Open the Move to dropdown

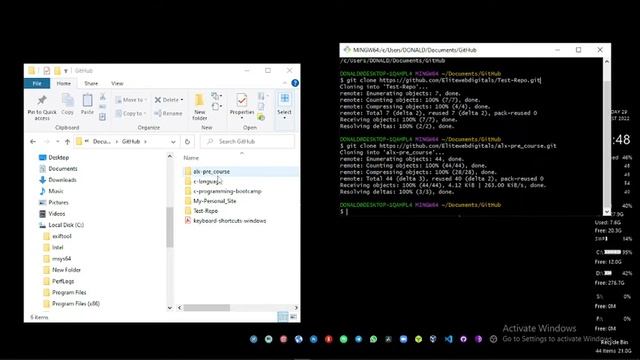[131, 100]
